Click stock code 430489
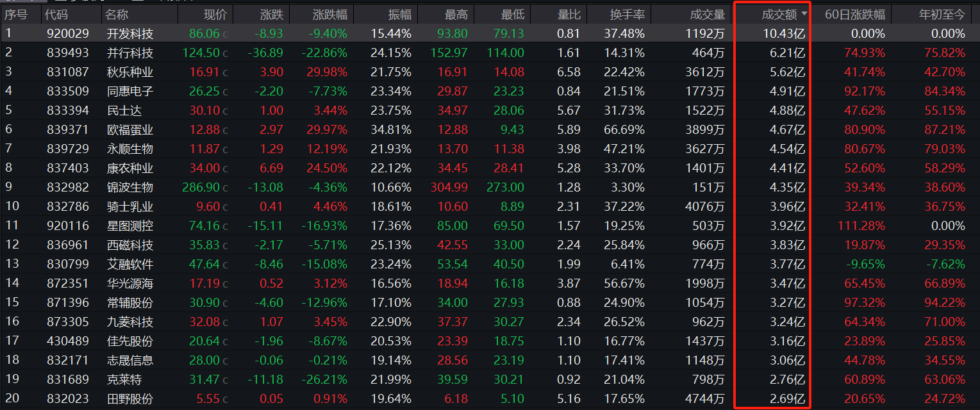The image size is (980, 410). tap(68, 341)
